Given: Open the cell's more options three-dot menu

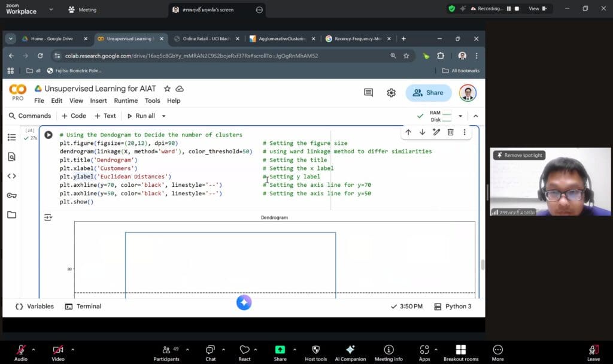Looking at the screenshot, I should pos(464,132).
